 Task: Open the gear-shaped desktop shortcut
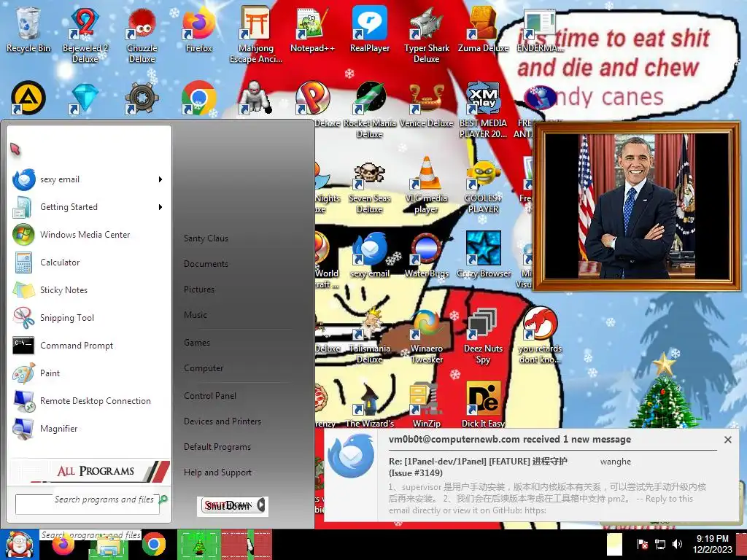point(142,98)
